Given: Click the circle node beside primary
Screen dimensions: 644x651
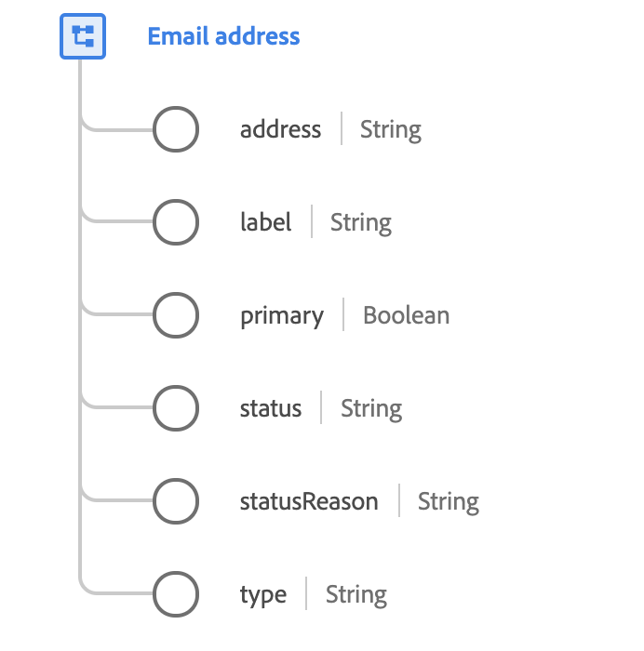Looking at the screenshot, I should click(x=175, y=315).
